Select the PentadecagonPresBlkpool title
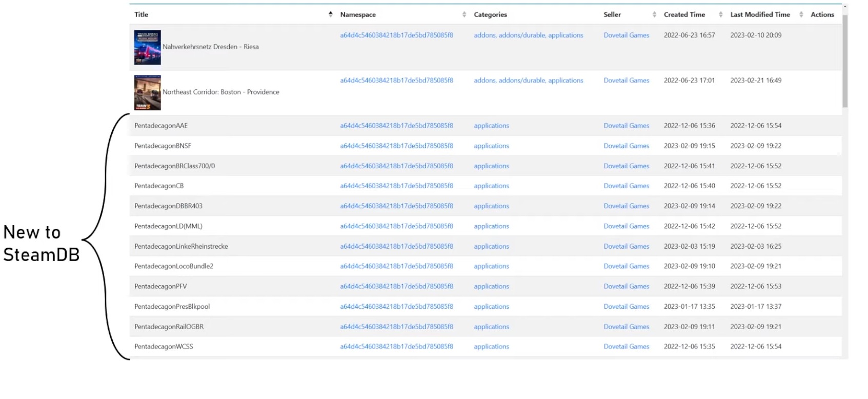 [172, 306]
